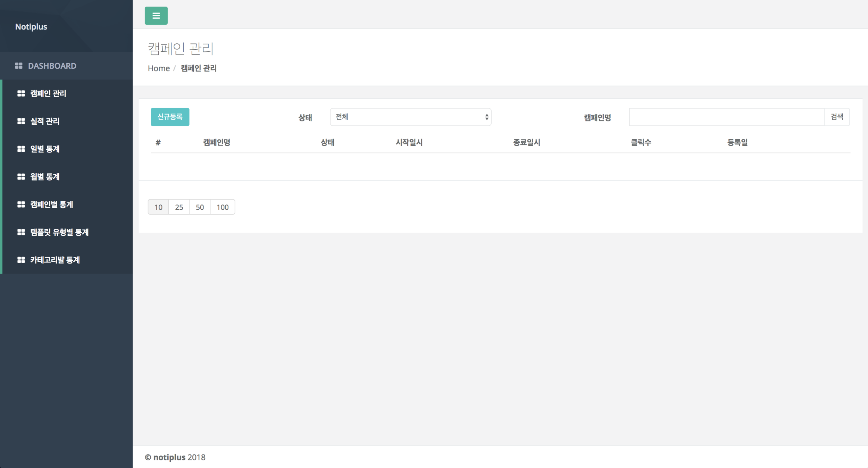Click grid icon next to 월별 통계
The height and width of the screenshot is (468, 868).
(x=21, y=177)
